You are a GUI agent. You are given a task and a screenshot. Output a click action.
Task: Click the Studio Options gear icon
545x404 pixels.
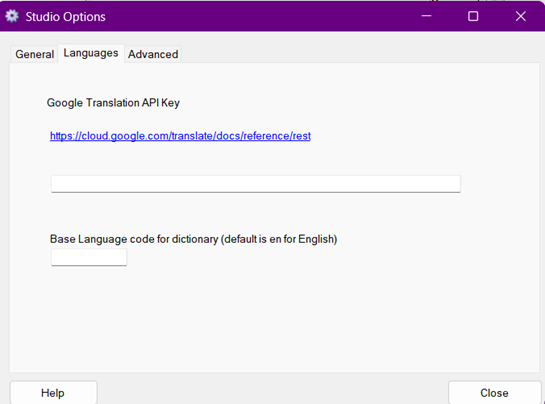[x=12, y=16]
